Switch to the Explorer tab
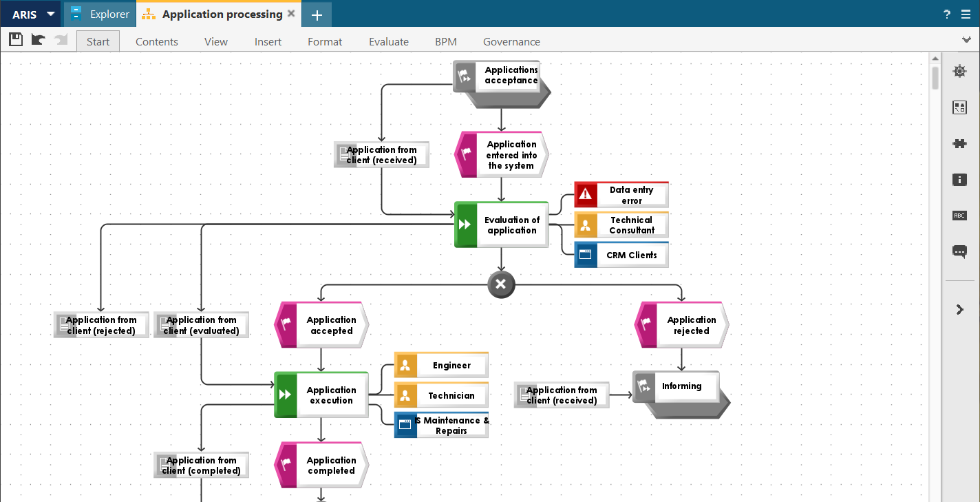Image resolution: width=980 pixels, height=502 pixels. (98, 14)
